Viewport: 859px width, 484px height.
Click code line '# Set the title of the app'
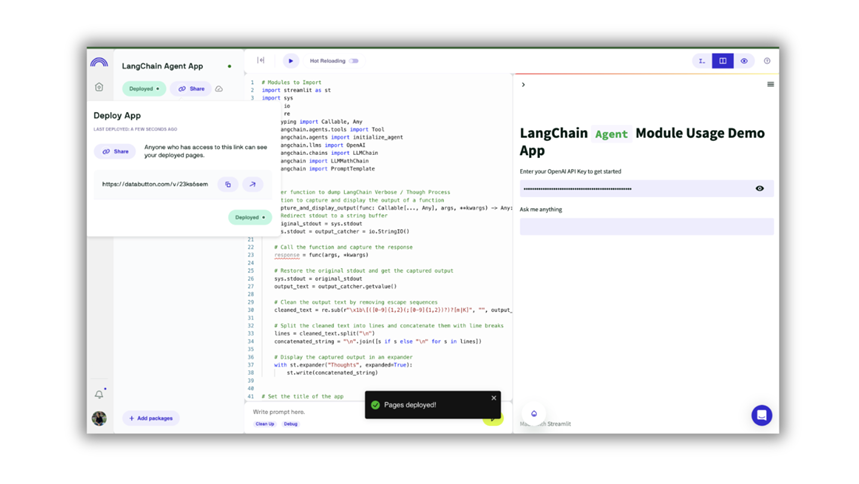[302, 396]
